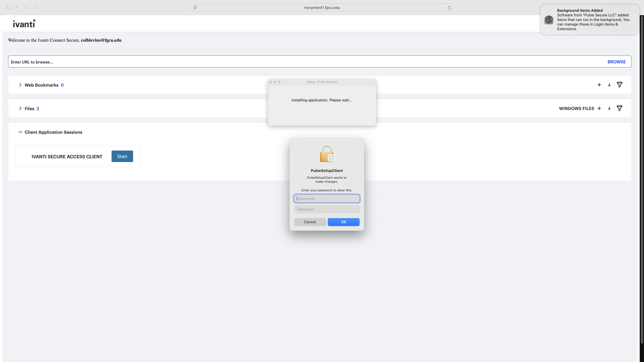Click the Enter URL to browse field
Screen dimensions: 644x362
300,62
